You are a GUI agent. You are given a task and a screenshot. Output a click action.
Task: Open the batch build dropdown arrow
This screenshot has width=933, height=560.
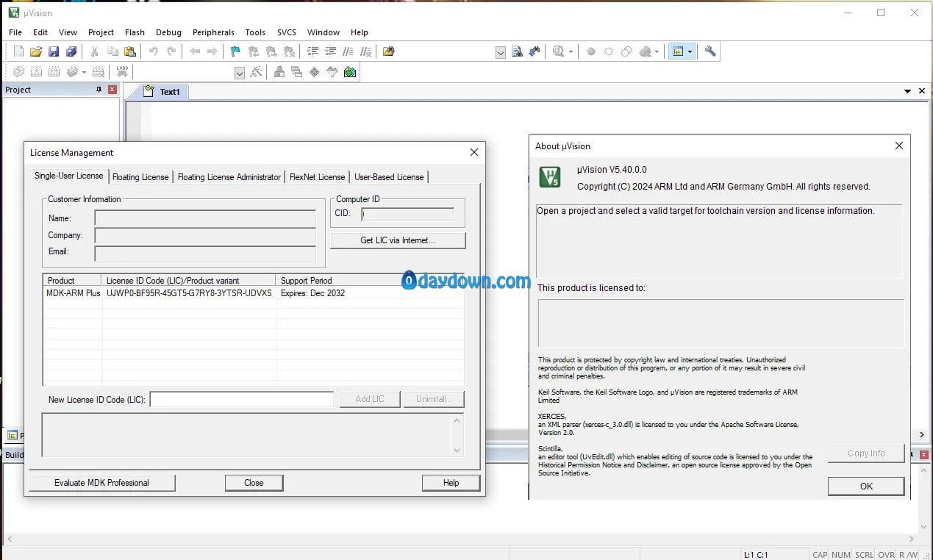(x=84, y=73)
